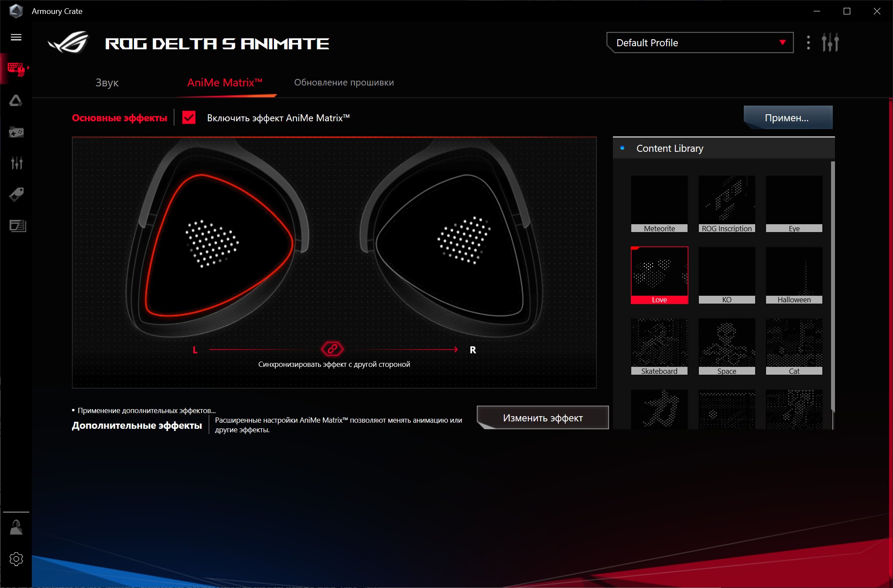This screenshot has width=893, height=588.
Task: Open Settings gear in the sidebar
Action: point(16,559)
